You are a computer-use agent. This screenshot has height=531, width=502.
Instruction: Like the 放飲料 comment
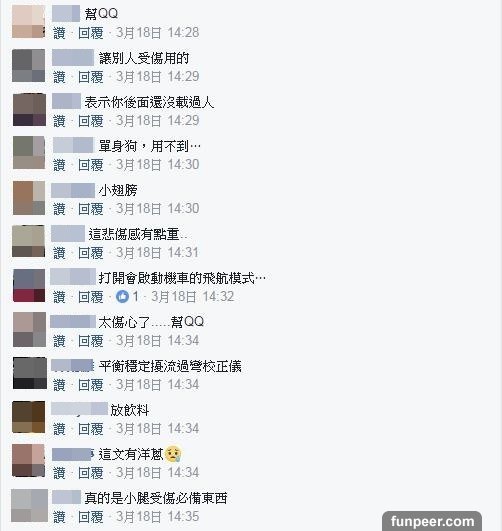(x=59, y=429)
